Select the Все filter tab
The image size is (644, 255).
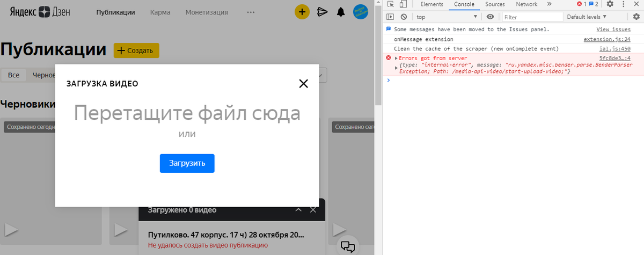(14, 75)
